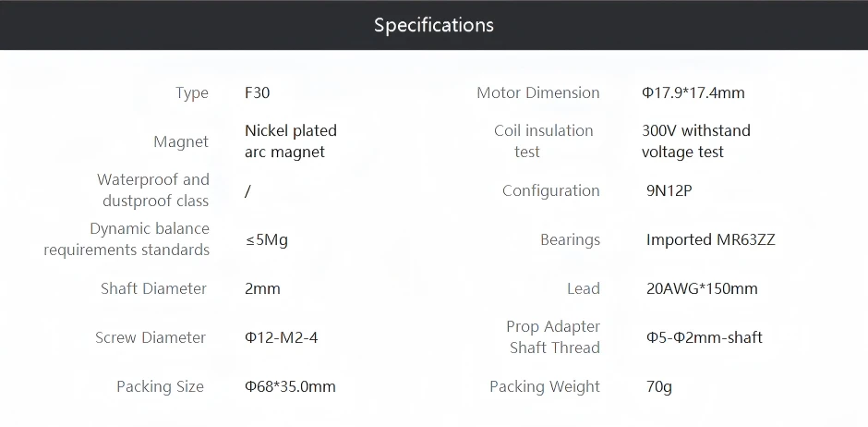Select the Screw Diameter label
The image size is (868, 427).
151,337
